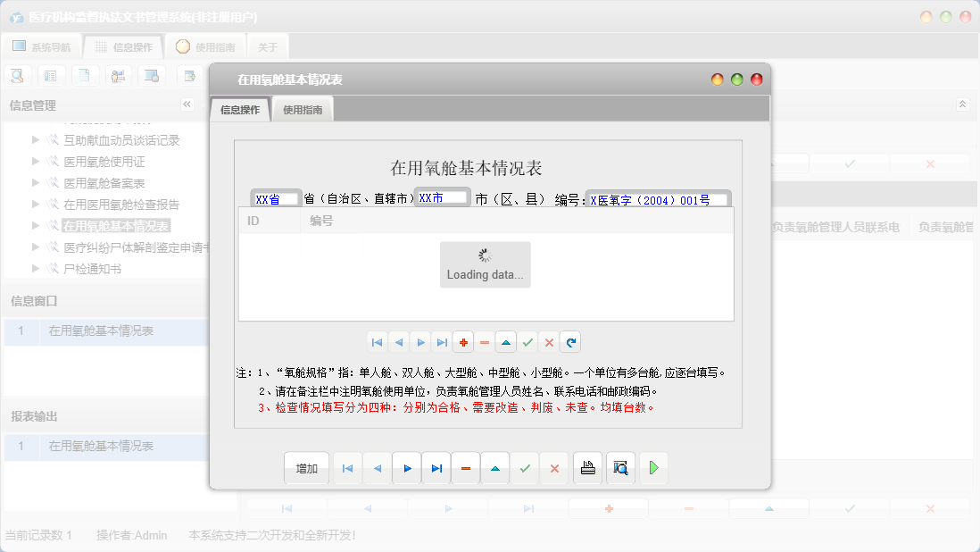This screenshot has height=552, width=980.
Task: Open the new report icon in left toolbar
Action: point(190,75)
